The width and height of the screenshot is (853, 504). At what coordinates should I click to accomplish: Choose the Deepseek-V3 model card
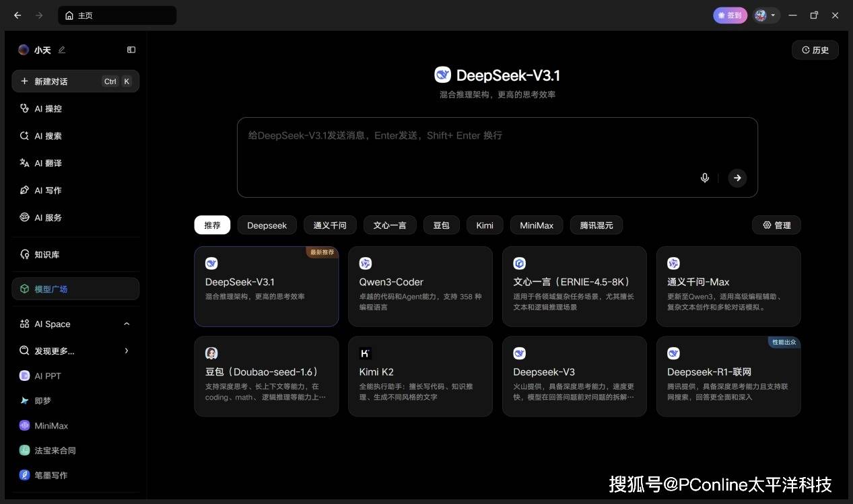click(x=574, y=377)
